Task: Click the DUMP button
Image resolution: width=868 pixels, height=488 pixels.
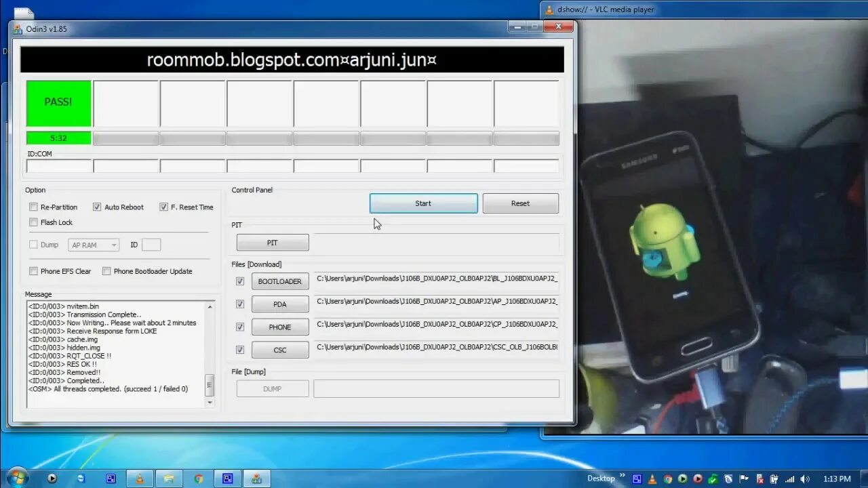Action: (x=273, y=389)
